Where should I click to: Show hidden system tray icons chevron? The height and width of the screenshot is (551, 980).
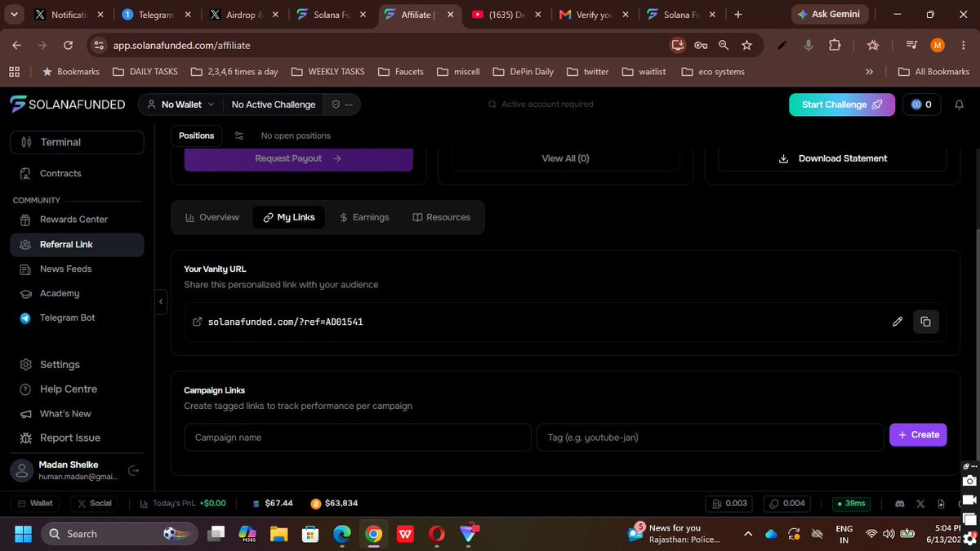pos(747,534)
